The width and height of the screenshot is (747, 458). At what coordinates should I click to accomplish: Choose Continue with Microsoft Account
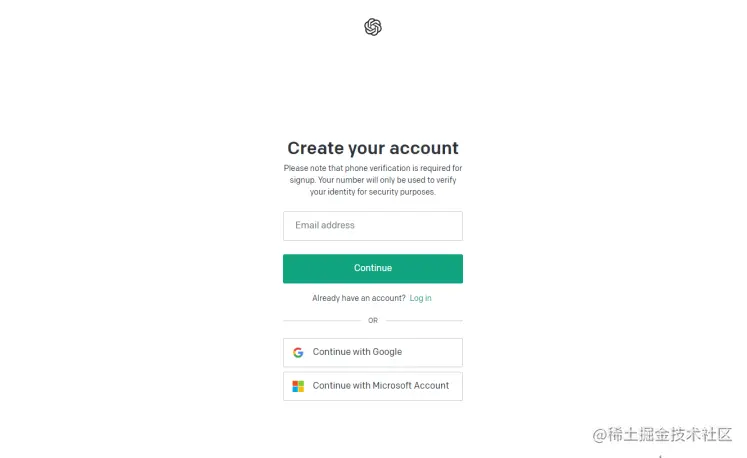point(372,386)
